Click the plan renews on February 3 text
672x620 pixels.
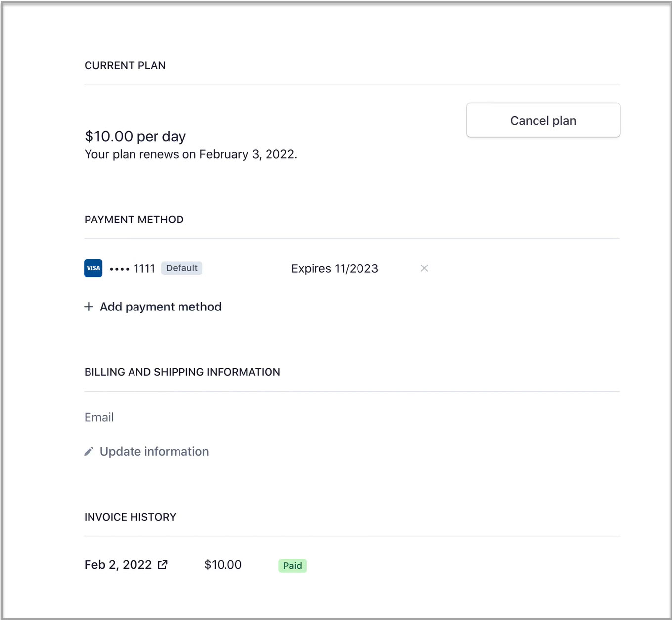pyautogui.click(x=191, y=154)
